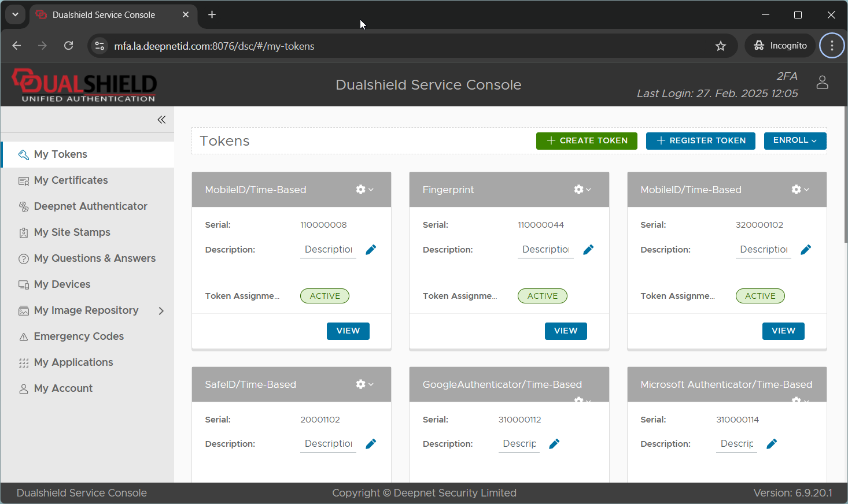Click the description field of token 110000044

pos(545,250)
